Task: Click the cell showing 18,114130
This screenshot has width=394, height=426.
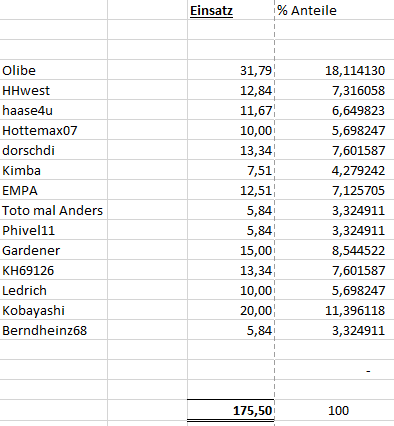Action: click(x=334, y=70)
